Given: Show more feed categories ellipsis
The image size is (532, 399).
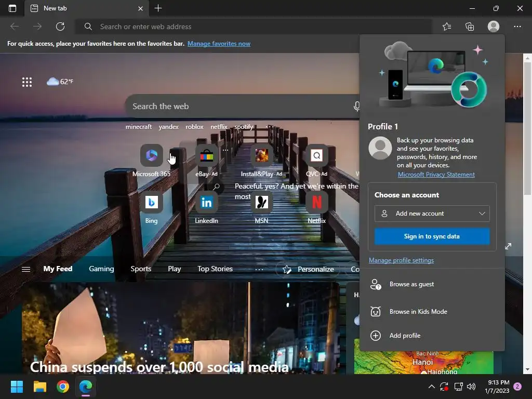Looking at the screenshot, I should (259, 269).
